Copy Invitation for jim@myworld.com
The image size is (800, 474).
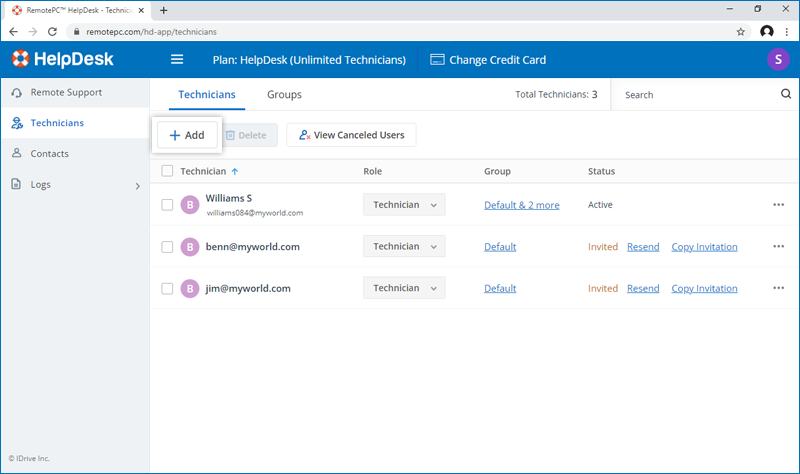(x=704, y=289)
